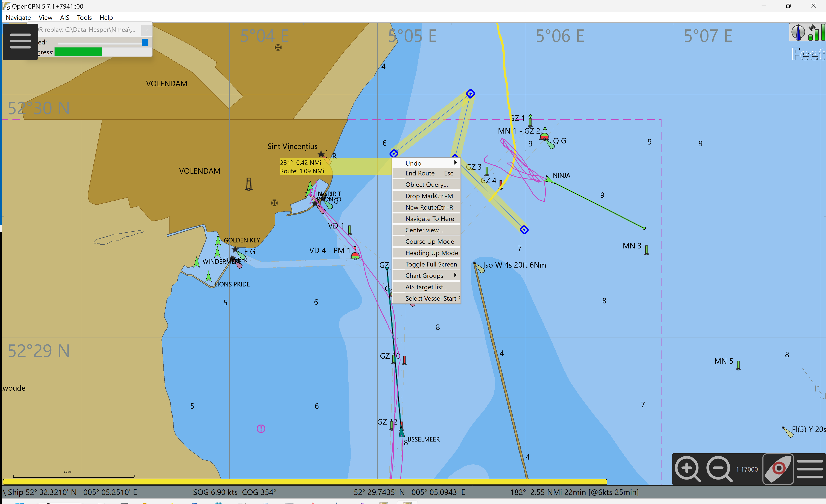Open the View menu
The height and width of the screenshot is (504, 826).
(45, 17)
